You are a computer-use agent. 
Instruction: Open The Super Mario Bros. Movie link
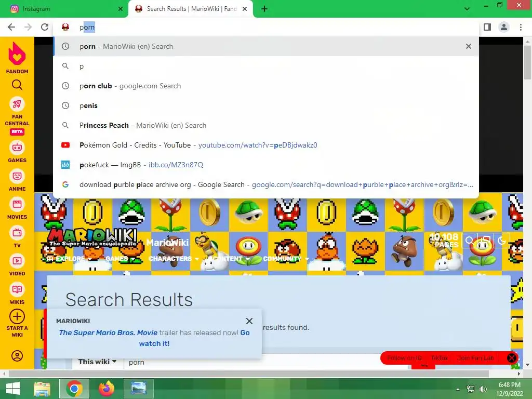(108, 332)
